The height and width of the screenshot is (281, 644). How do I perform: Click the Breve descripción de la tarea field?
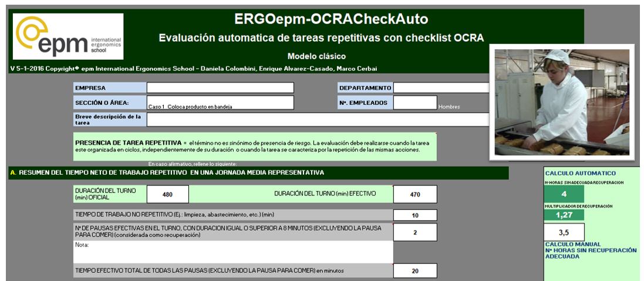(x=318, y=119)
